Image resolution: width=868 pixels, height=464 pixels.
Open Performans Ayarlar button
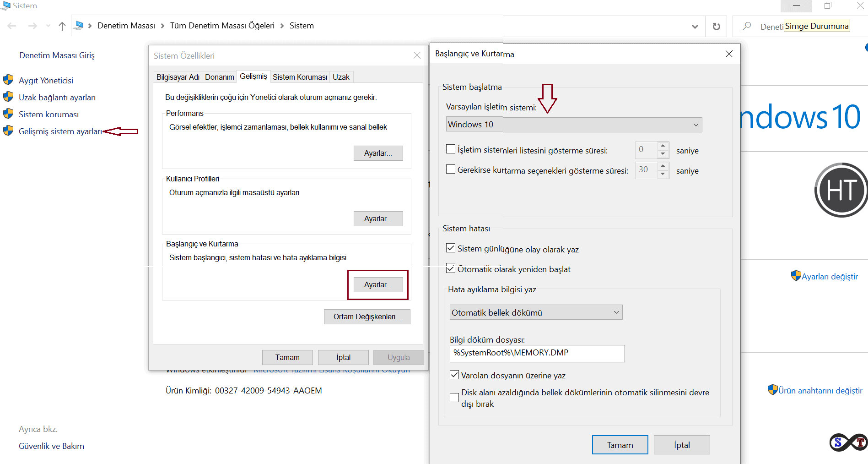click(x=378, y=153)
